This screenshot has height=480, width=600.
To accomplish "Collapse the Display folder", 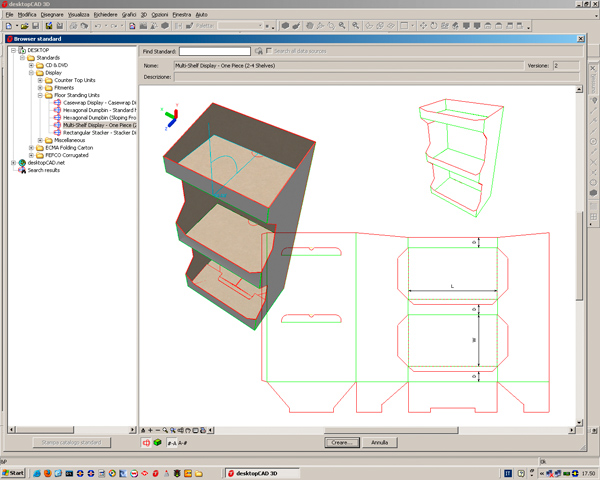I will [31, 73].
